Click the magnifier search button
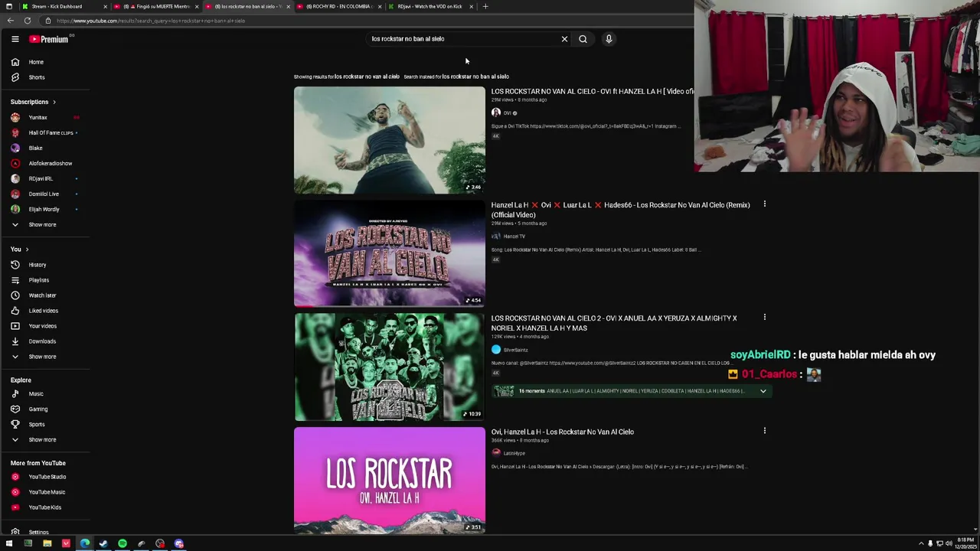Image resolution: width=980 pixels, height=551 pixels. (x=583, y=39)
